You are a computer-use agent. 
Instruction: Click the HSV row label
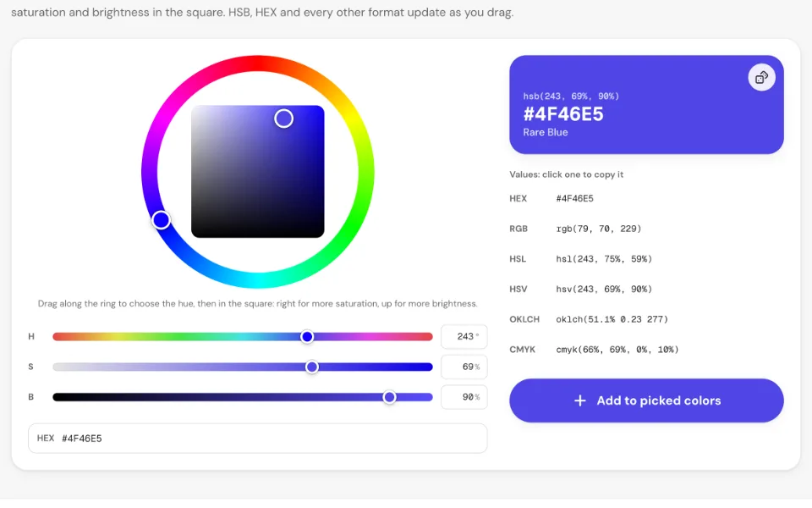[518, 289]
